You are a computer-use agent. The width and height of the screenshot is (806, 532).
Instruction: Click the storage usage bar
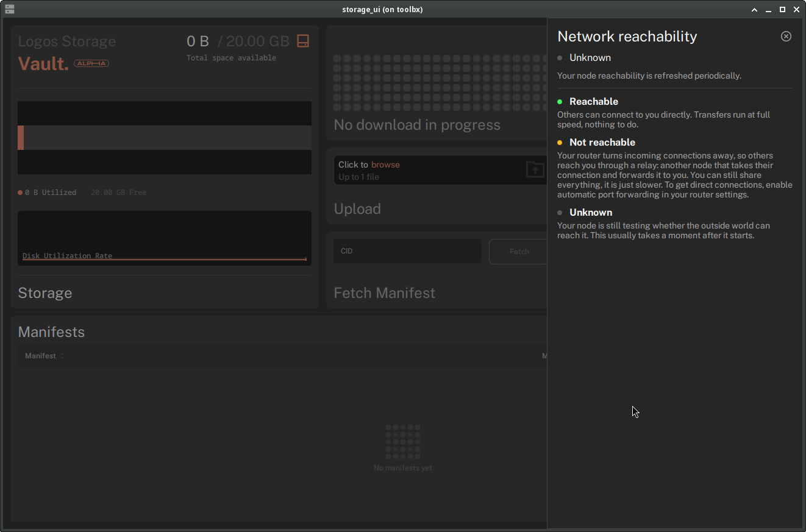(x=165, y=138)
